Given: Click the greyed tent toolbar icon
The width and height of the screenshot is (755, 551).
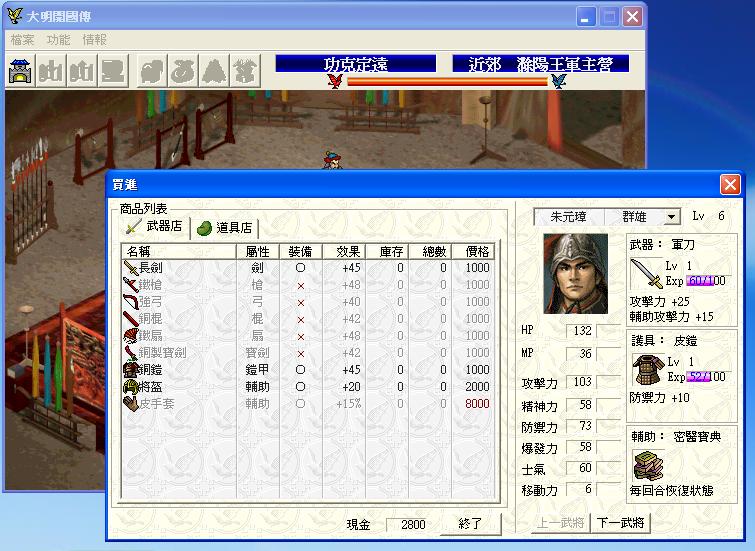Looking at the screenshot, I should 214,70.
